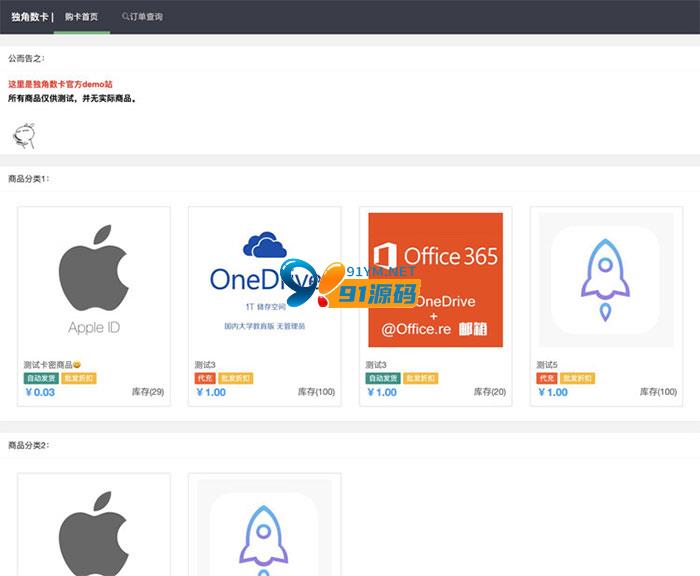Click the ¥1.00 price on the 测试5 card

pos(553,392)
